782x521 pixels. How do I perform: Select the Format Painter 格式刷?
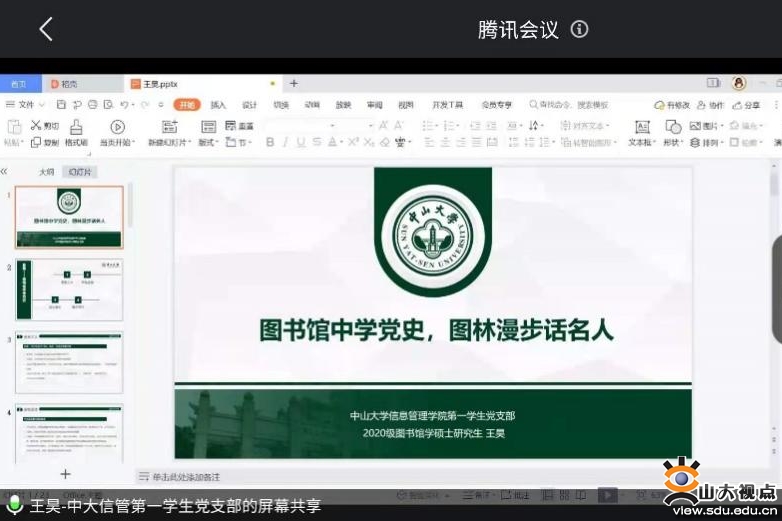click(76, 133)
